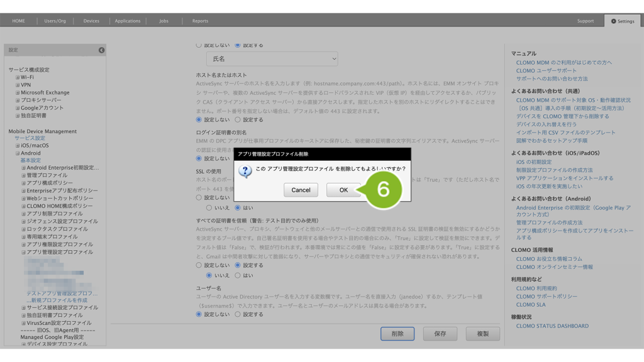Open the CLOMO STATUS DASHBOARD link

pyautogui.click(x=552, y=326)
